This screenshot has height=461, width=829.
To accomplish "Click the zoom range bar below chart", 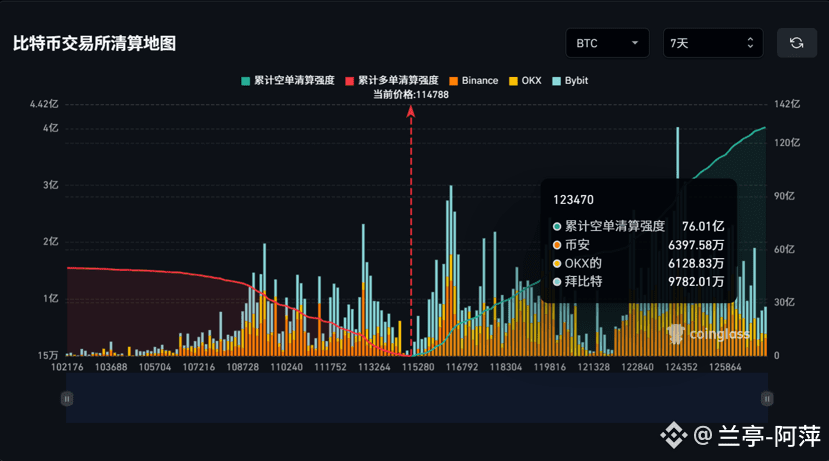I will point(417,398).
